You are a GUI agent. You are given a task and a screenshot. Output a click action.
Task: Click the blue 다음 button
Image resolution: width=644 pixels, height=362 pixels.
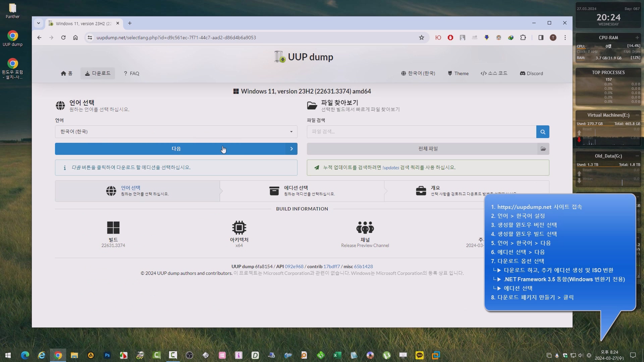click(176, 149)
